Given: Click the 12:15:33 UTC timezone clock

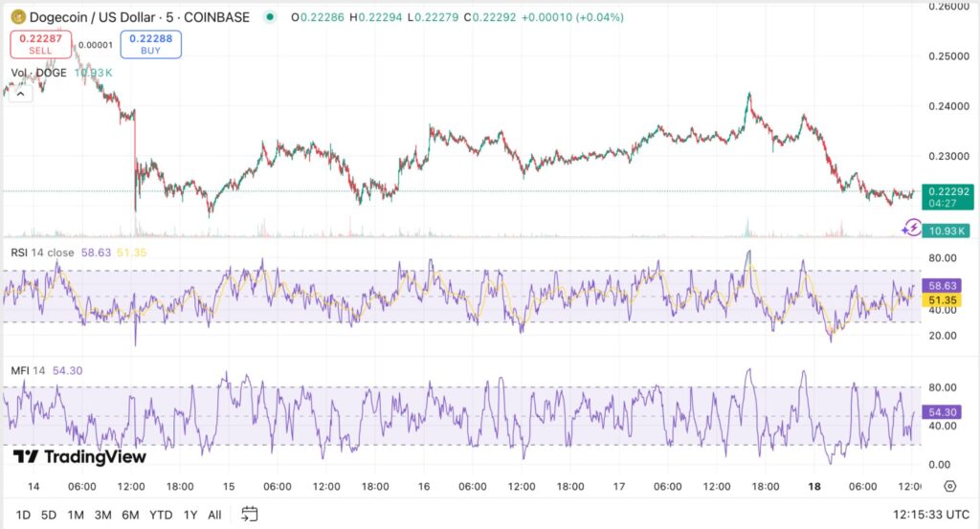Looking at the screenshot, I should pyautogui.click(x=931, y=514).
